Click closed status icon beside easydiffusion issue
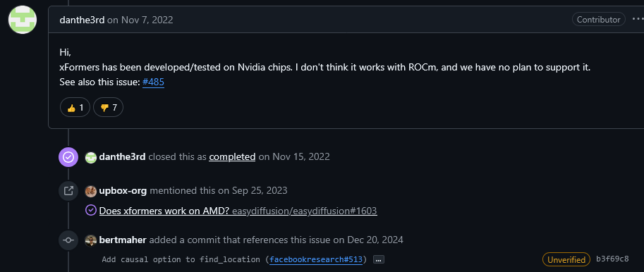This screenshot has width=644, height=272. 91,211
